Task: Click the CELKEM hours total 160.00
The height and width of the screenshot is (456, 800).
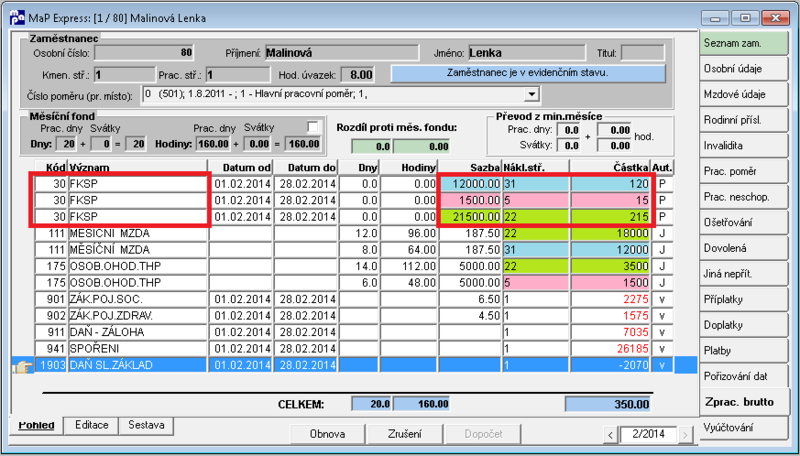Action: [x=421, y=404]
